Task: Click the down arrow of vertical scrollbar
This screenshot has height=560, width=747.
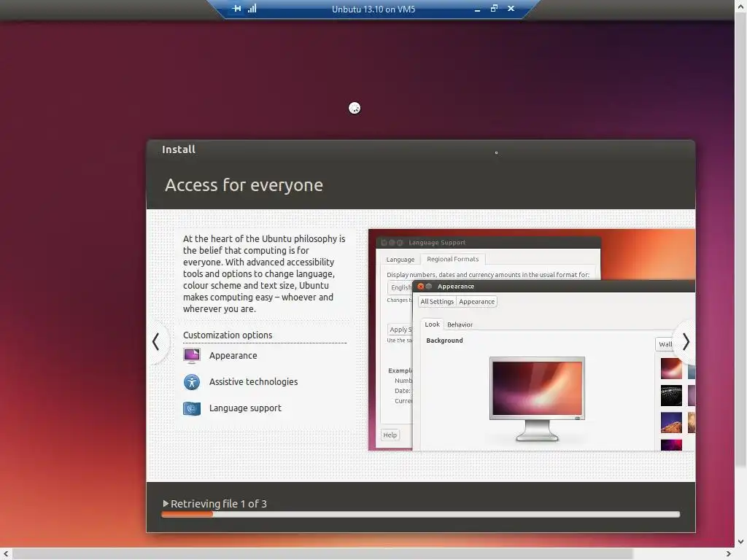Action: tap(740, 542)
